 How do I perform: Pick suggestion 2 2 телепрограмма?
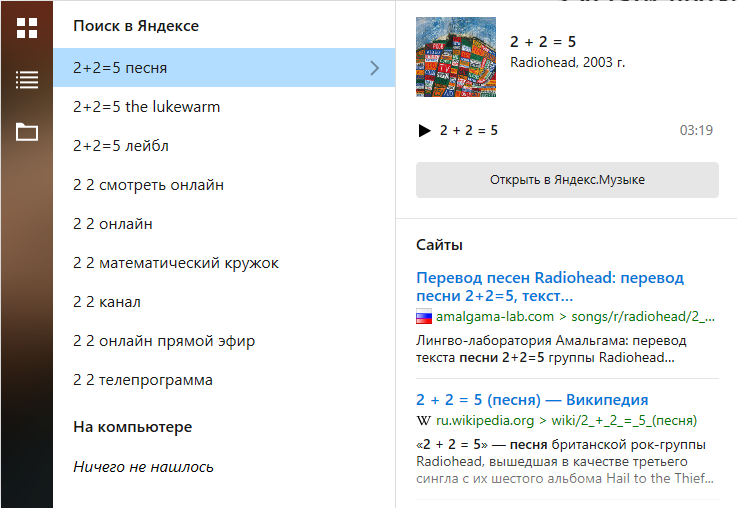[143, 380]
